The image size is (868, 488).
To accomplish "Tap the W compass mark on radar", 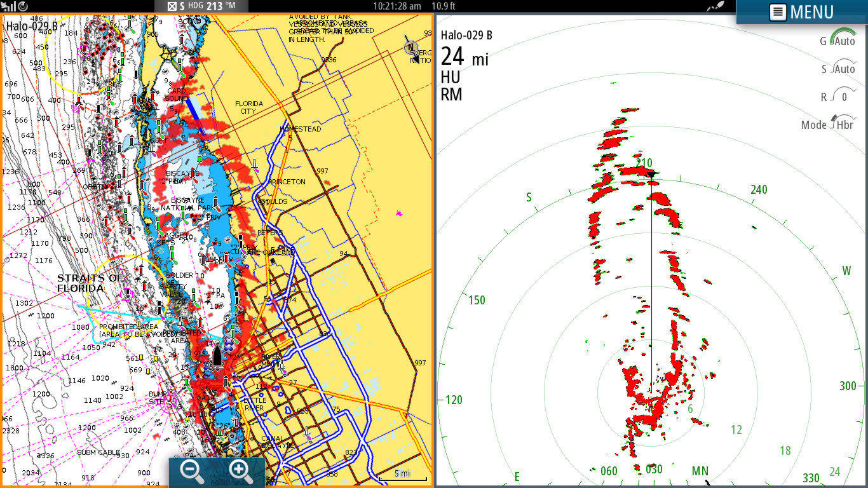I will [x=846, y=271].
